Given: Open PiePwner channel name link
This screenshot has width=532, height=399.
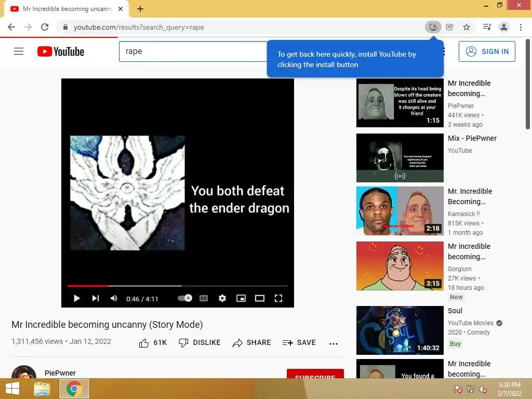Looking at the screenshot, I should (60, 373).
